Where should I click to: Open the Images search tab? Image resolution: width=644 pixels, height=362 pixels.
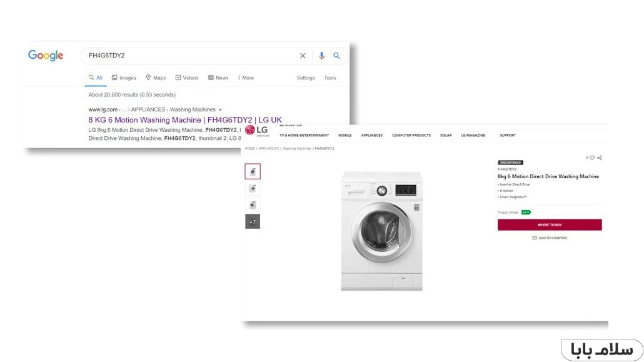point(124,78)
